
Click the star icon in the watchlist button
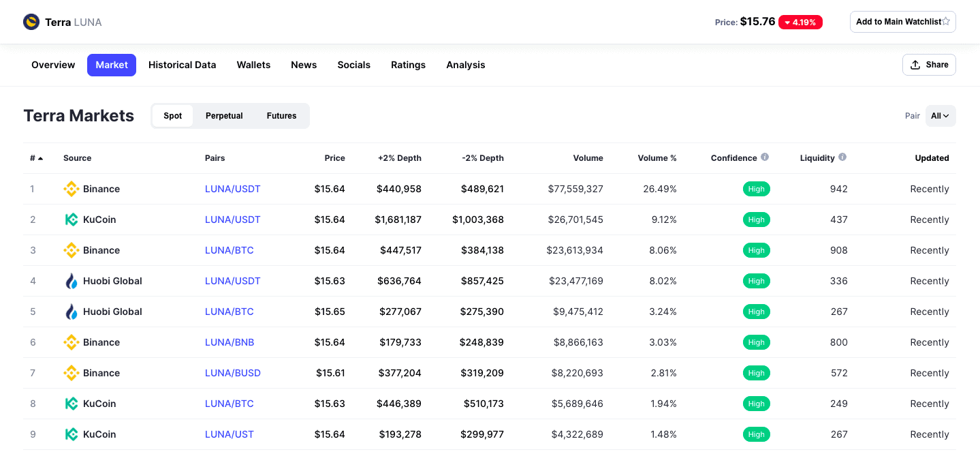click(946, 22)
